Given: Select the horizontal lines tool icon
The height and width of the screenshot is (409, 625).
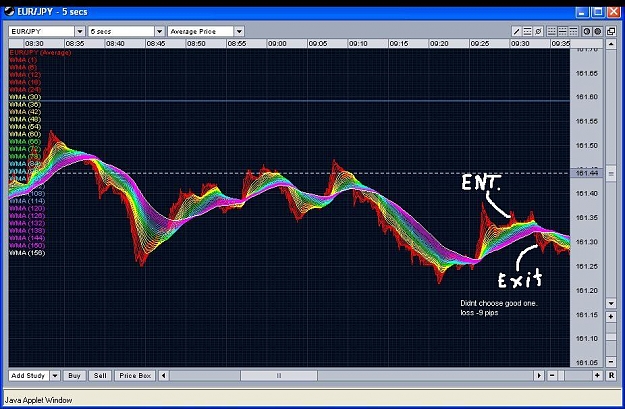Looking at the screenshot, I should coord(527,31).
